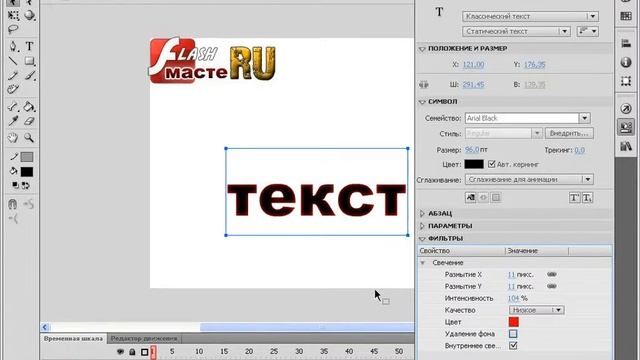Open the Сглаживание anti-alias dropdown
640x360 pixels.
click(x=529, y=180)
